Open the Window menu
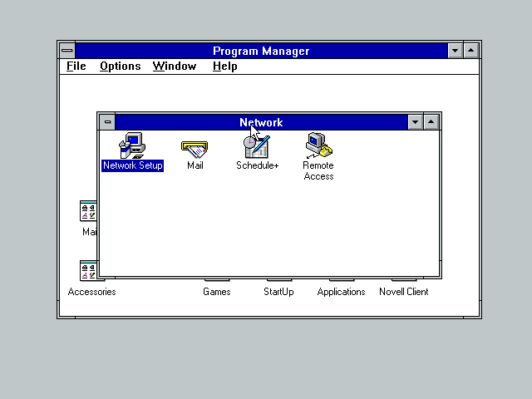The height and width of the screenshot is (399, 532). [x=175, y=66]
